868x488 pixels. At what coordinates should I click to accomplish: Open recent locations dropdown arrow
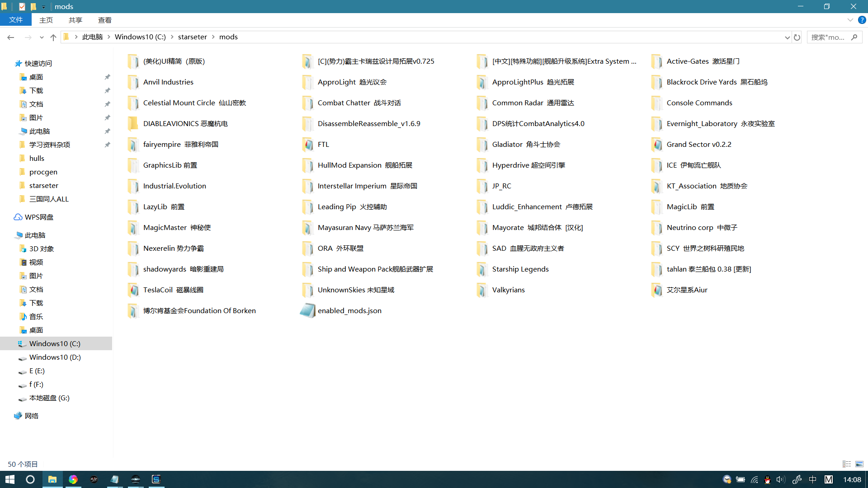[42, 38]
